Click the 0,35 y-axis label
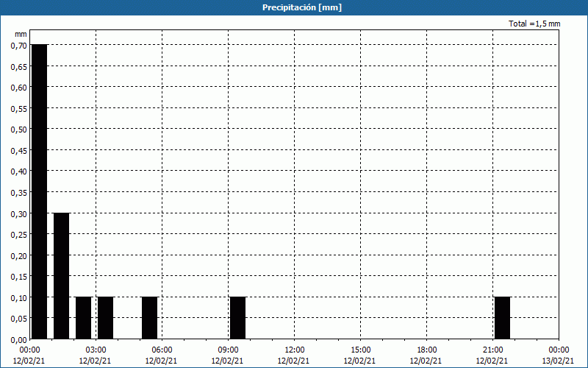Image resolution: width=588 pixels, height=368 pixels. pos(19,193)
